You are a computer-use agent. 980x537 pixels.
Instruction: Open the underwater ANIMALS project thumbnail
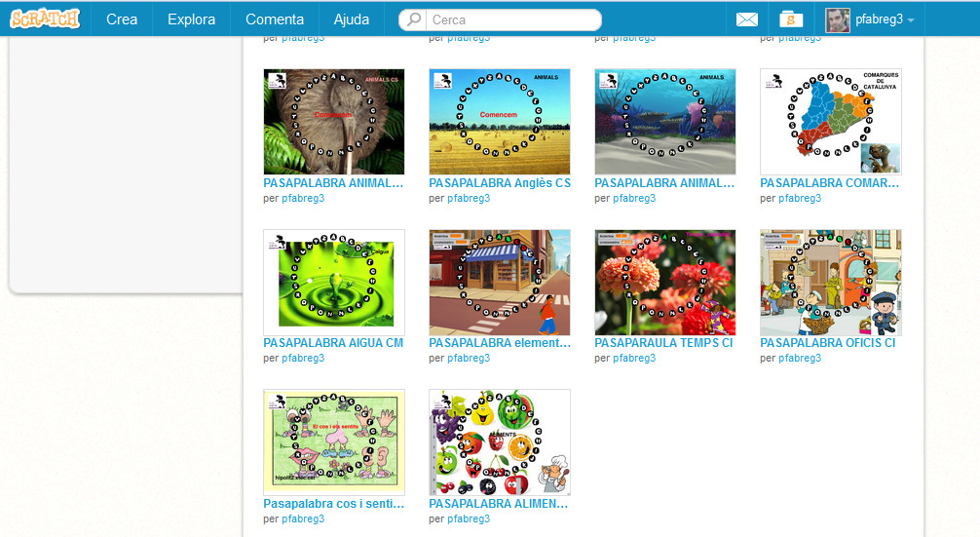click(665, 122)
